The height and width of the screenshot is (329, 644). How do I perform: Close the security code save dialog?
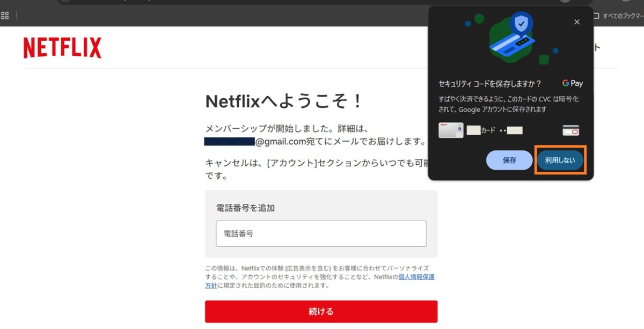577,22
